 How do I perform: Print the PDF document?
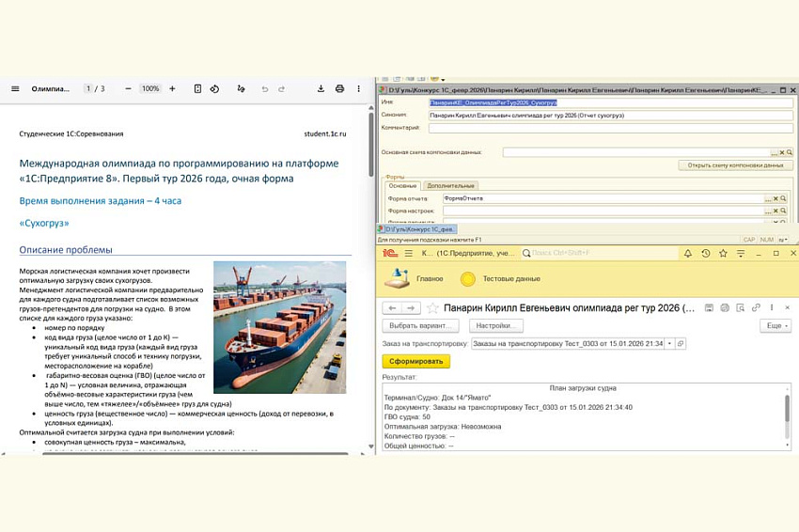339,88
